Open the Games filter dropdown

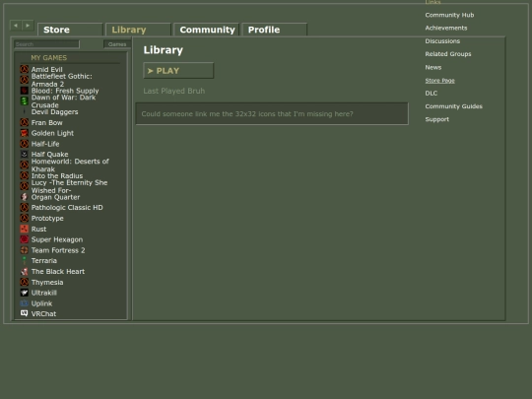[117, 44]
